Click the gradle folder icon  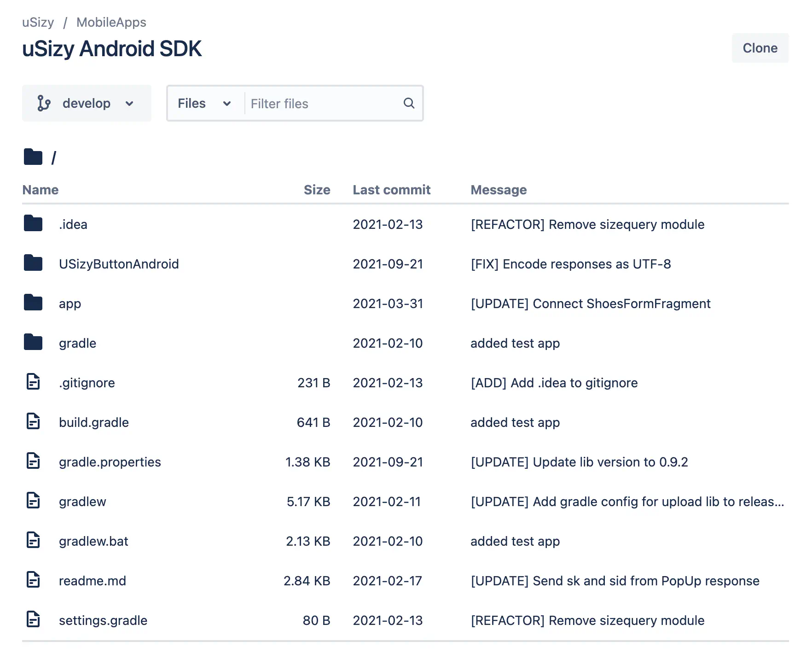[x=33, y=343]
